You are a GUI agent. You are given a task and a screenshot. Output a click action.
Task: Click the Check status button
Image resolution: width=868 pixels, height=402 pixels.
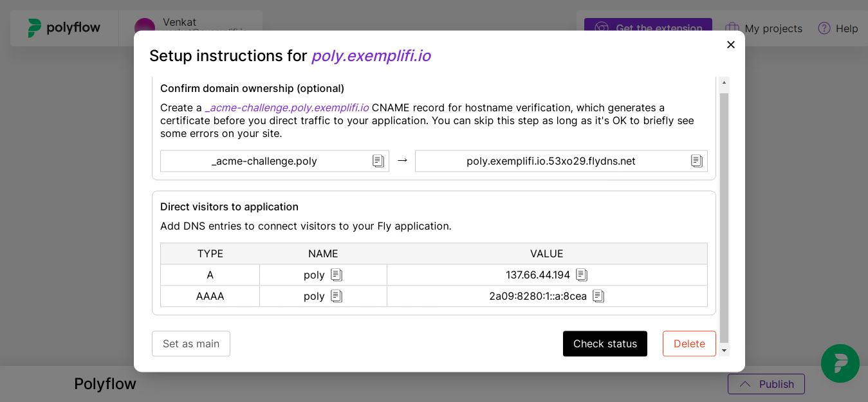coord(605,343)
